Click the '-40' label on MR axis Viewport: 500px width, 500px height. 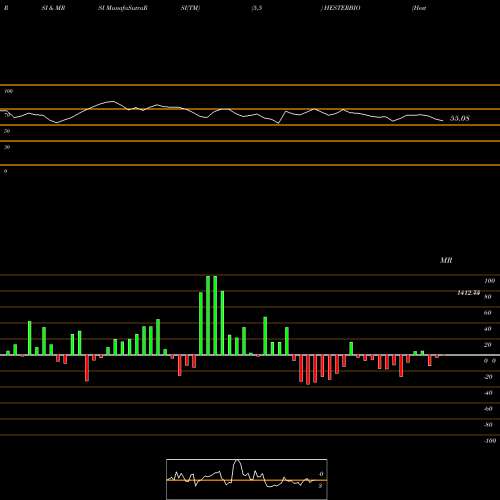pos(488,393)
